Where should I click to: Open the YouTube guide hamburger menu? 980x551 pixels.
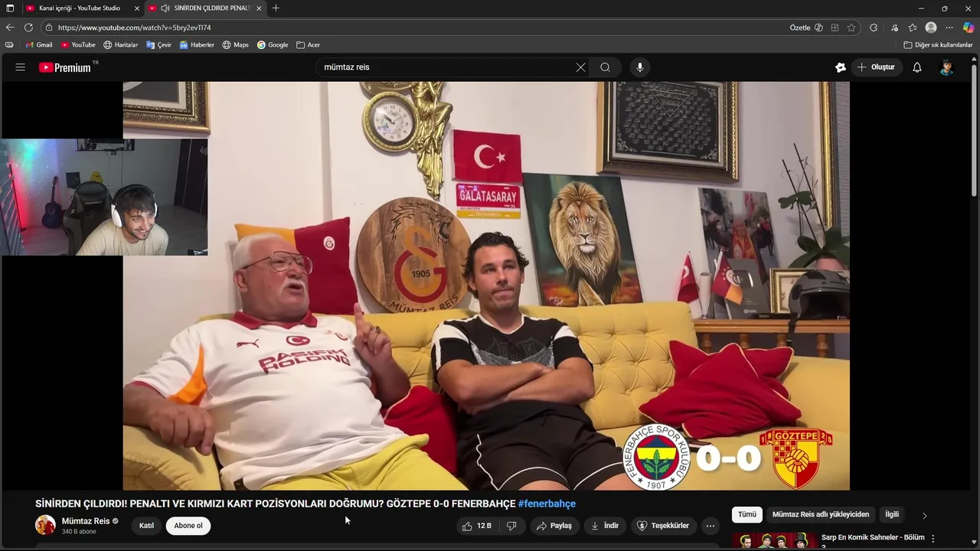point(21,67)
